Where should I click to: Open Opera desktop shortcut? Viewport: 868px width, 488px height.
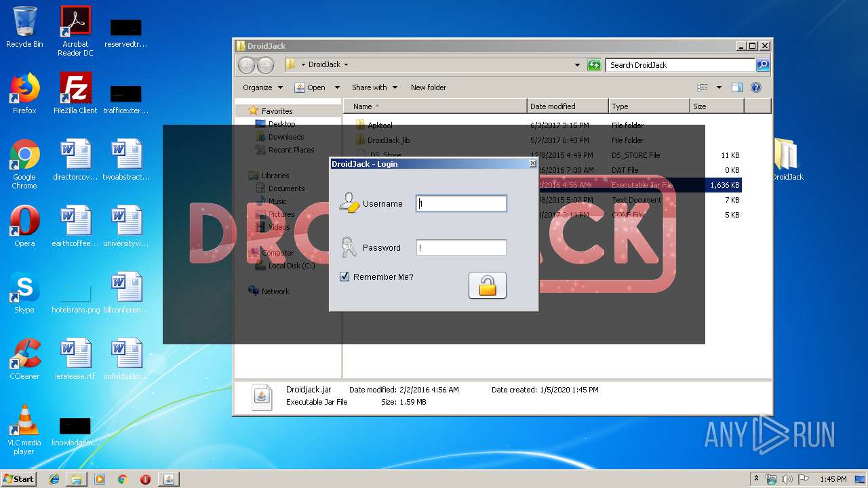pyautogui.click(x=24, y=226)
